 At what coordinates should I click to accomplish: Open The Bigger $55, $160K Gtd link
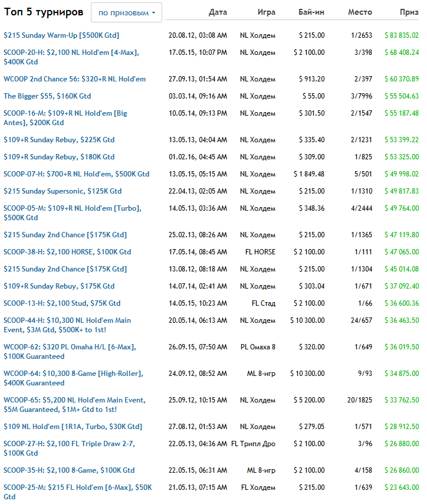(x=47, y=96)
